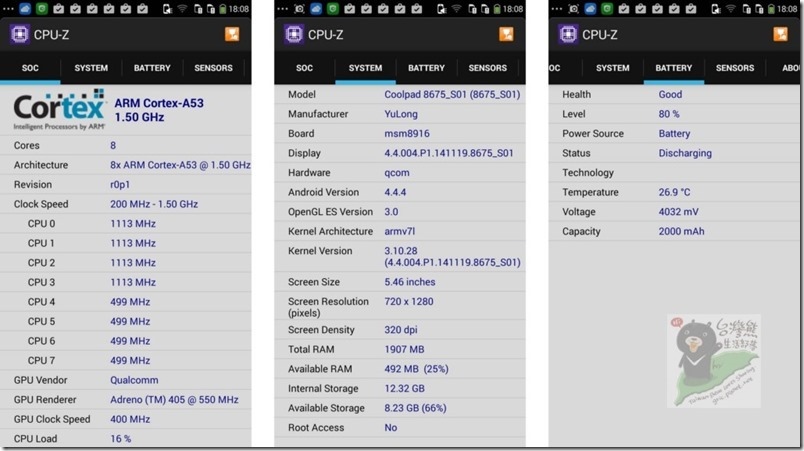Image resolution: width=804 pixels, height=451 pixels.
Task: Open the SYSTEM tab in the left screenshot
Action: click(91, 68)
